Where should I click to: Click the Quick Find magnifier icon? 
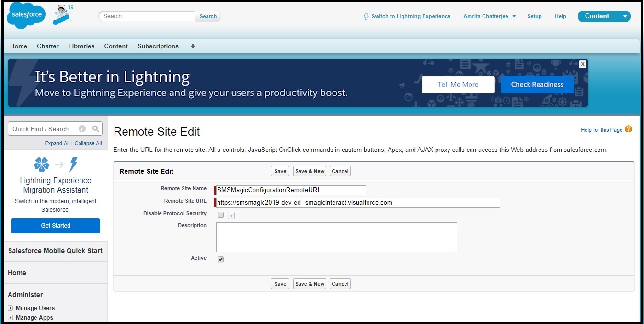[96, 129]
